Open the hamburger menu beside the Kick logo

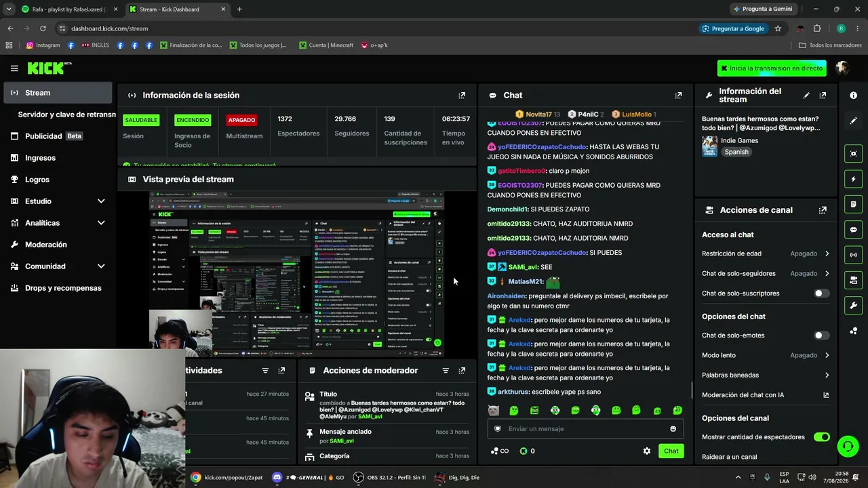(x=14, y=68)
